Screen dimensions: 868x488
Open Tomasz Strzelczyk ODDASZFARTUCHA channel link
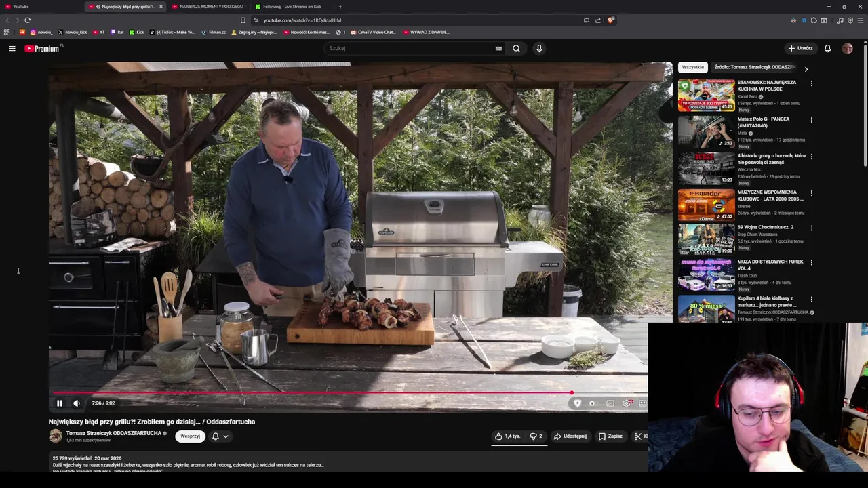click(x=114, y=433)
